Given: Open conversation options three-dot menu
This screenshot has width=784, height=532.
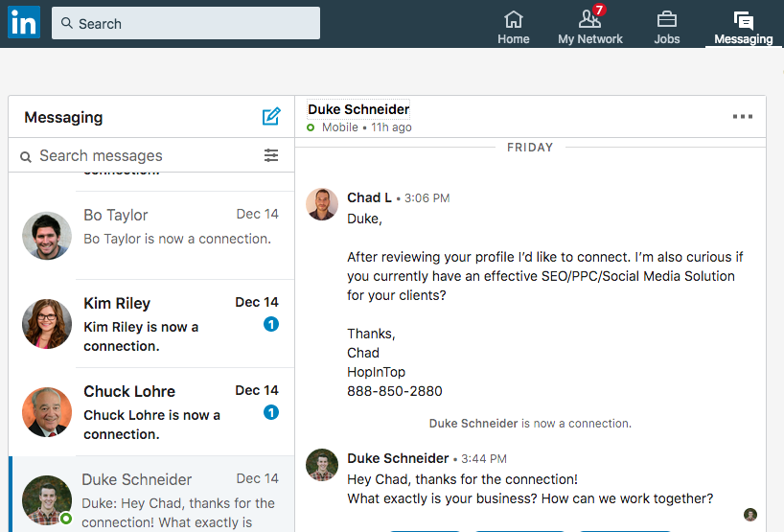Looking at the screenshot, I should [743, 117].
